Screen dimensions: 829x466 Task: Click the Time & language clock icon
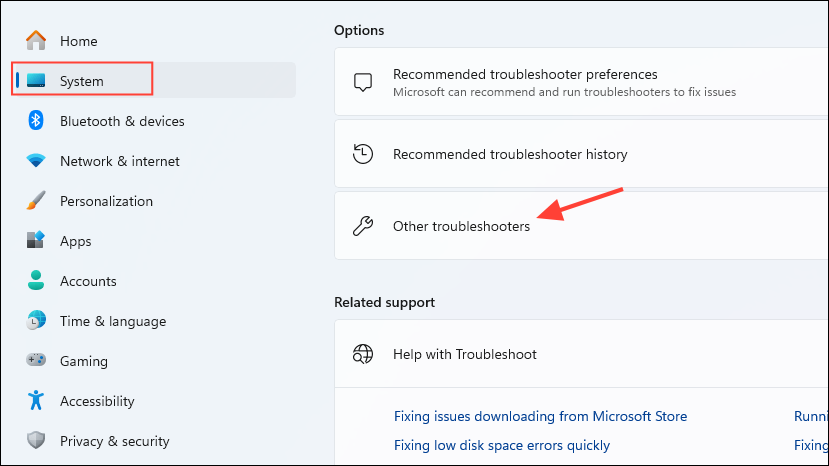pyautogui.click(x=36, y=321)
